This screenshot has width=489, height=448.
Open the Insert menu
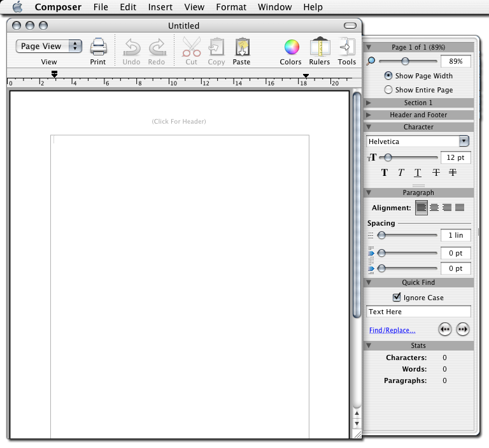pyautogui.click(x=160, y=7)
